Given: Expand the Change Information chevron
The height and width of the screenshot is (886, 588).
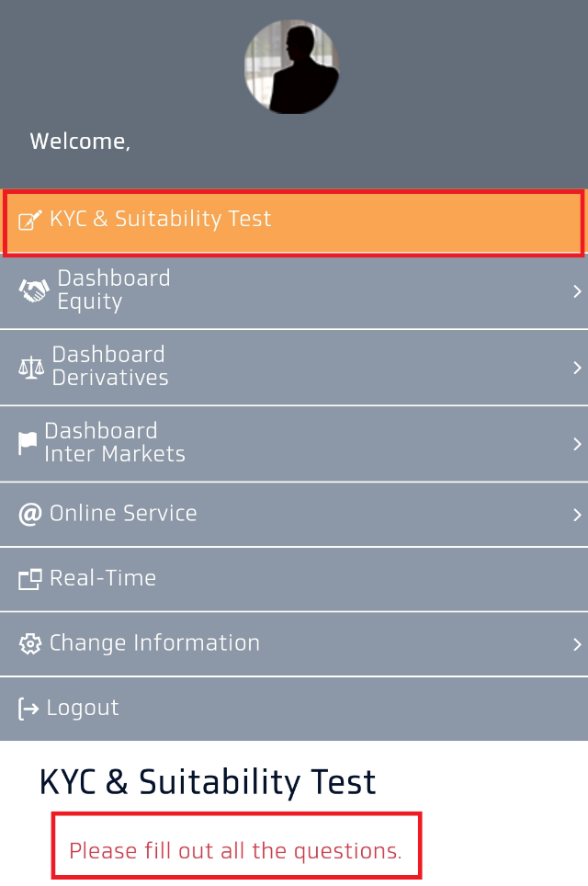Looking at the screenshot, I should [577, 644].
